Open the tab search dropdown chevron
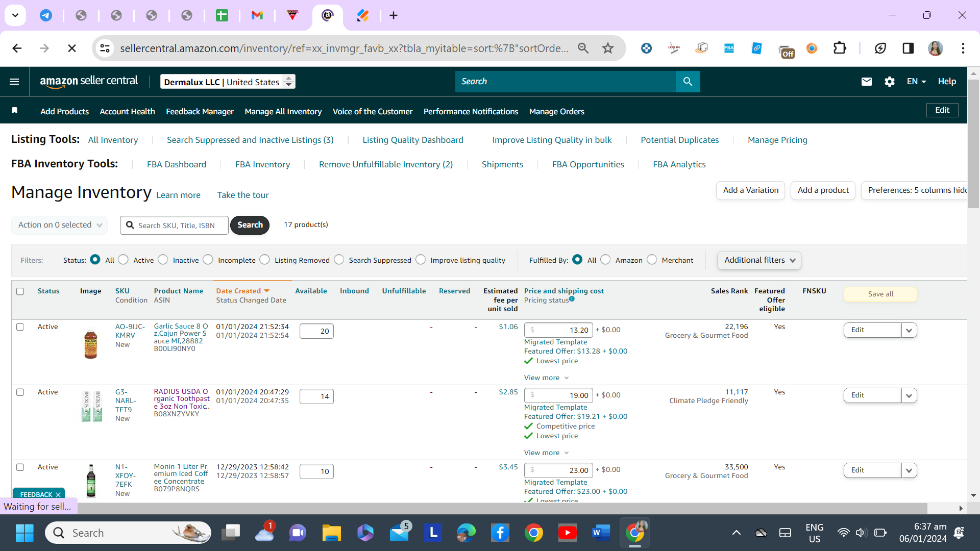 point(15,15)
